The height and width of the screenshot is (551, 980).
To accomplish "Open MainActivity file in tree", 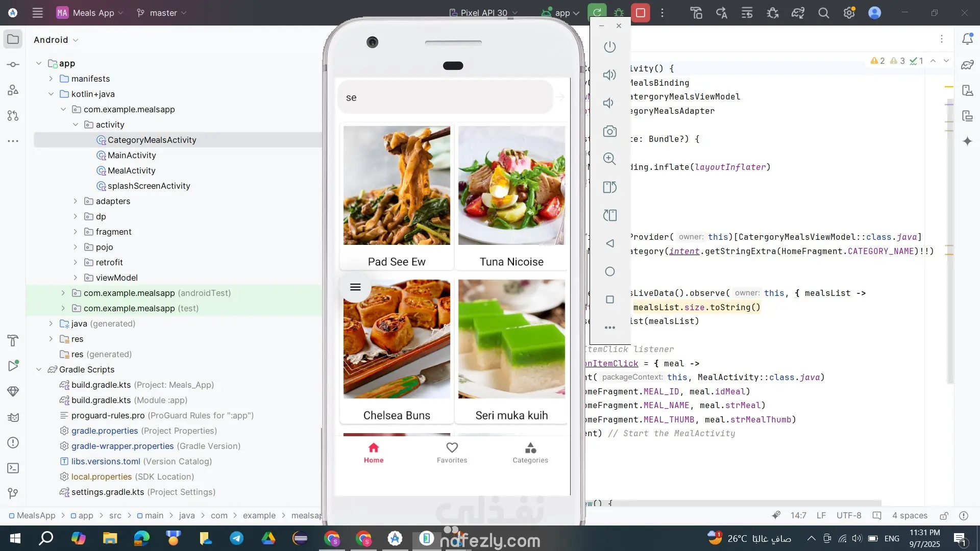I will pyautogui.click(x=131, y=155).
